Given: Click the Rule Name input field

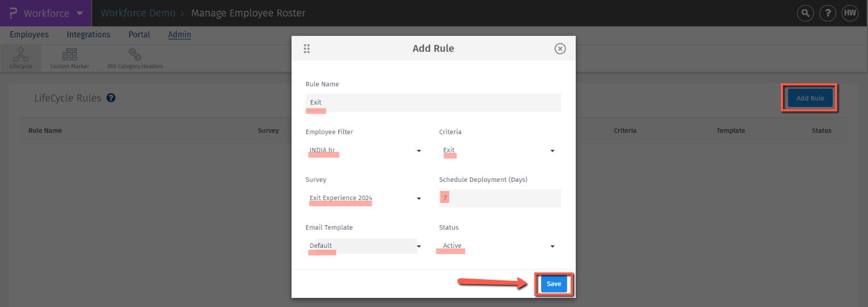Looking at the screenshot, I should pos(433,103).
